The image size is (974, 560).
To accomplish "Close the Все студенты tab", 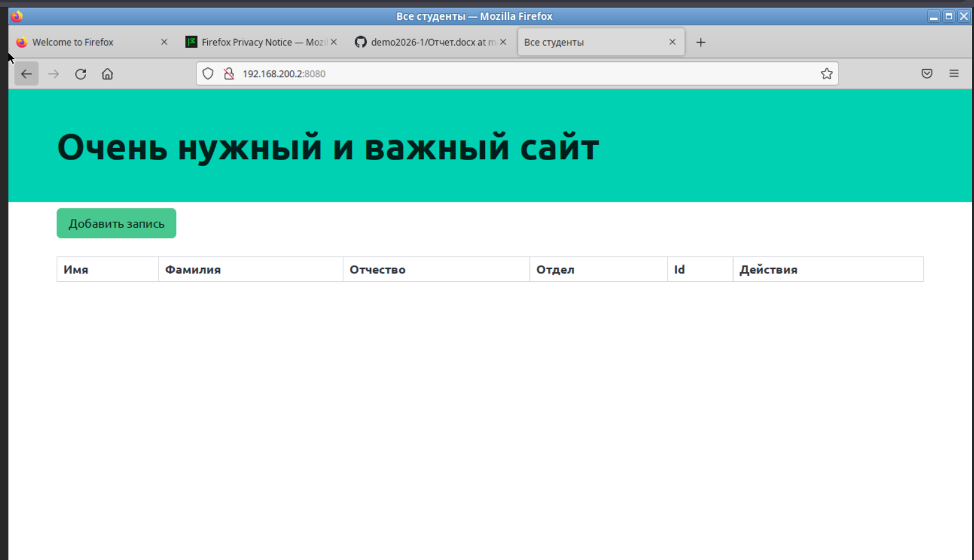I will [x=672, y=42].
